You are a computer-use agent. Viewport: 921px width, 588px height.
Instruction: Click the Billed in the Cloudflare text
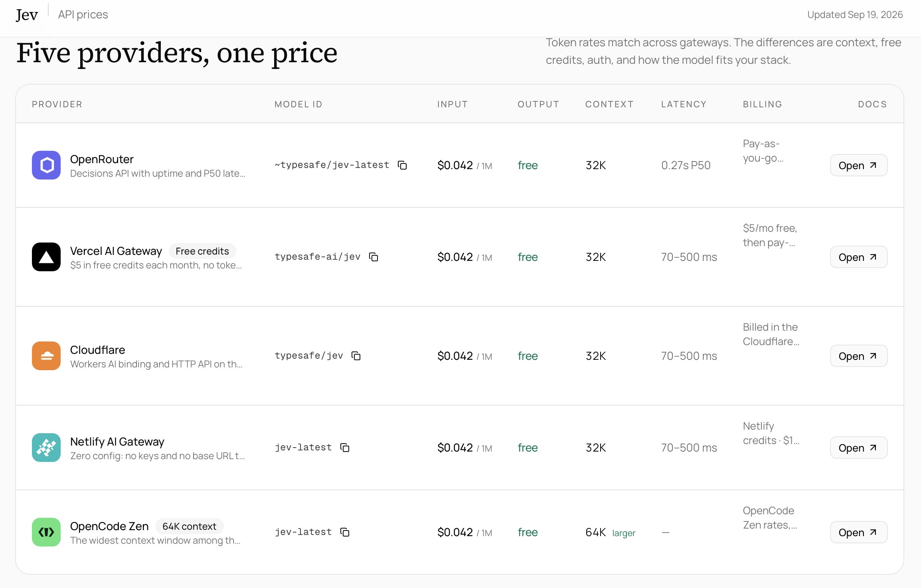(771, 334)
